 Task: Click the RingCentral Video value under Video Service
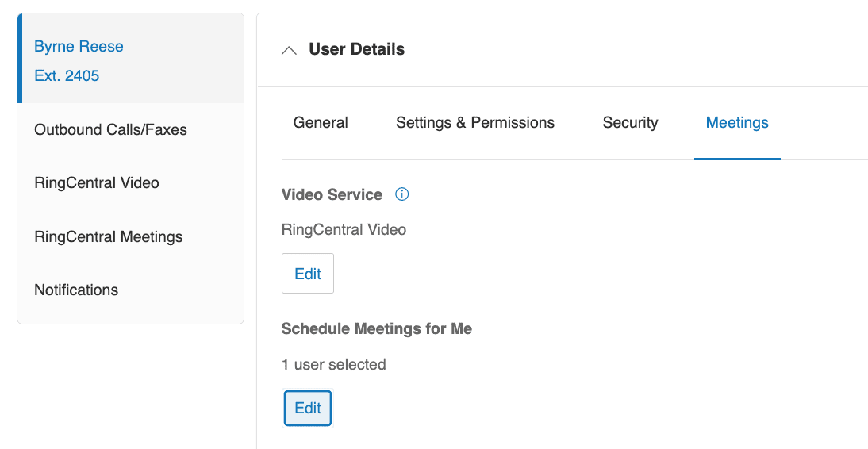(x=344, y=230)
